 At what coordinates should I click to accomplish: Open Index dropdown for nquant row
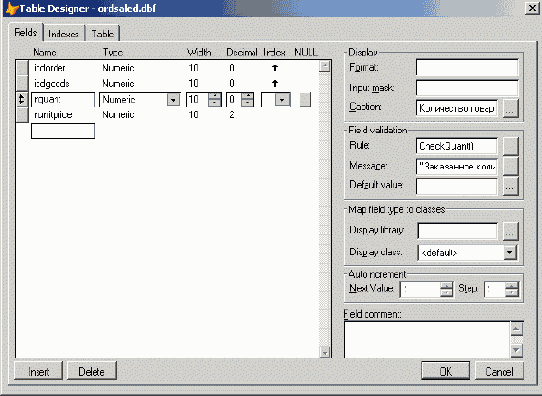click(x=282, y=100)
